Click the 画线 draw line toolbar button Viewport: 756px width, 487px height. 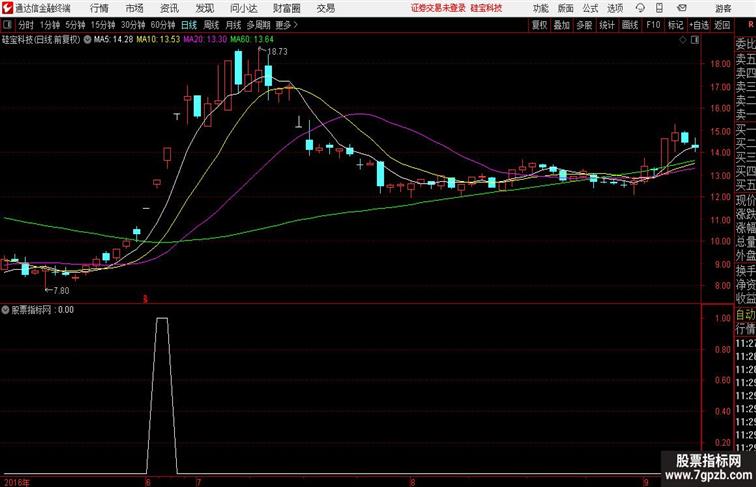click(x=630, y=25)
